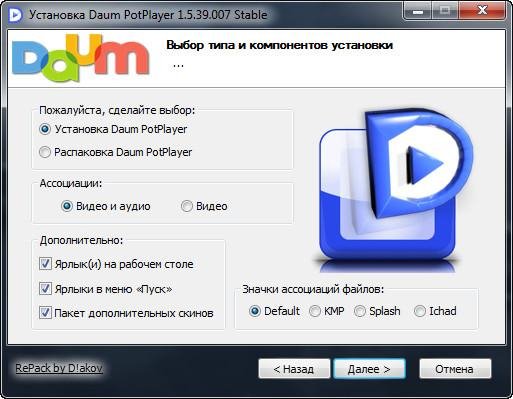Continue with the Далее button

tap(369, 369)
